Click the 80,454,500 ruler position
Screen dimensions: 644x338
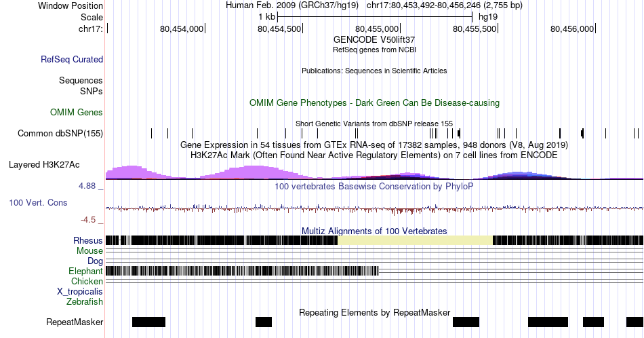click(x=279, y=29)
